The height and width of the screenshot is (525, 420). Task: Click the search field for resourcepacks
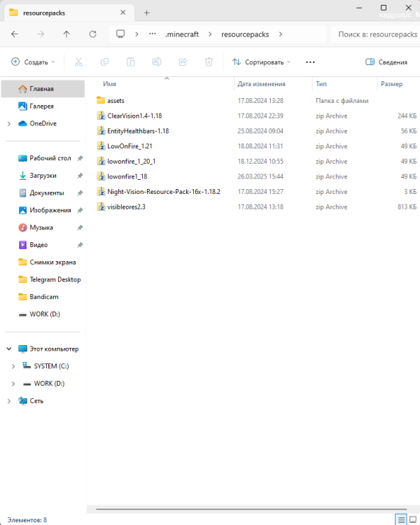click(x=375, y=34)
